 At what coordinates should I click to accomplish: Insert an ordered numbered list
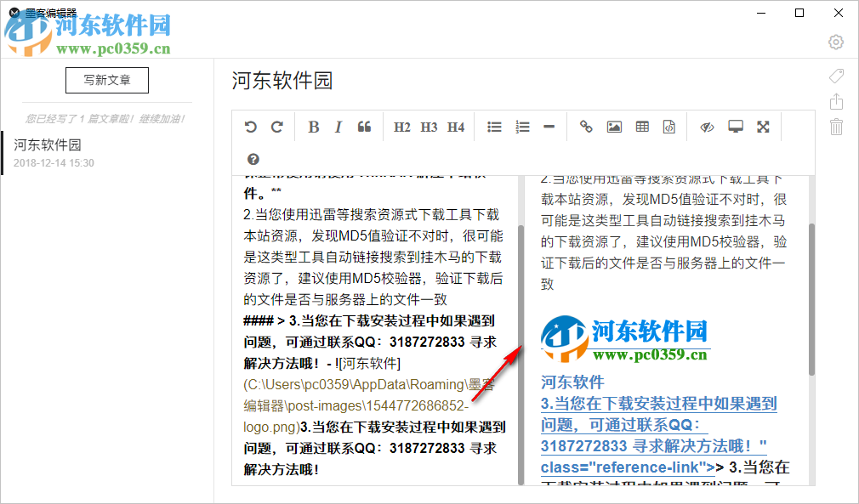[522, 127]
